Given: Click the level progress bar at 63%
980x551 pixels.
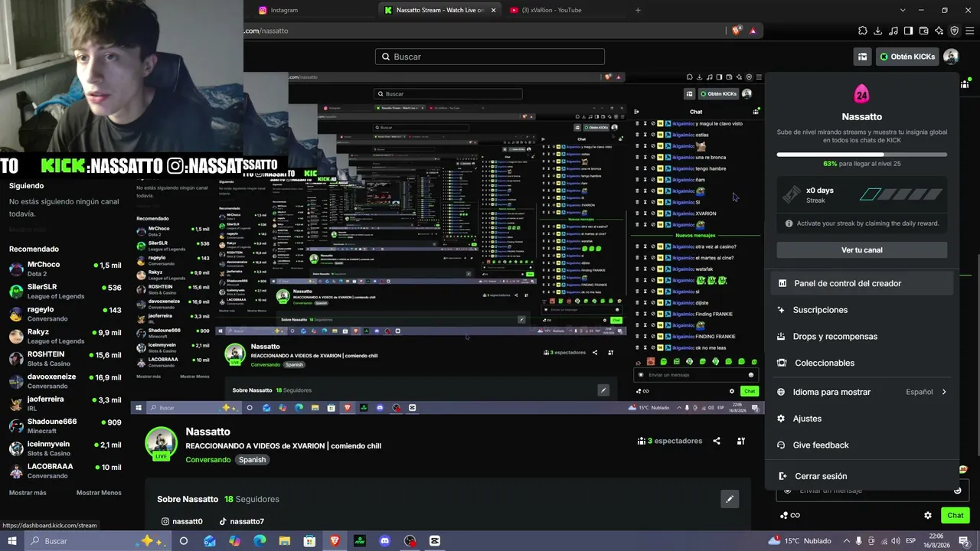Looking at the screenshot, I should click(862, 155).
